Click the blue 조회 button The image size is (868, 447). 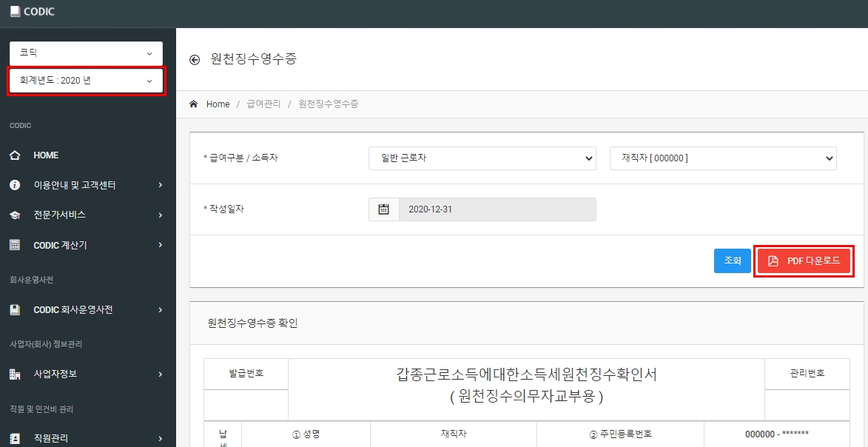pyautogui.click(x=733, y=261)
